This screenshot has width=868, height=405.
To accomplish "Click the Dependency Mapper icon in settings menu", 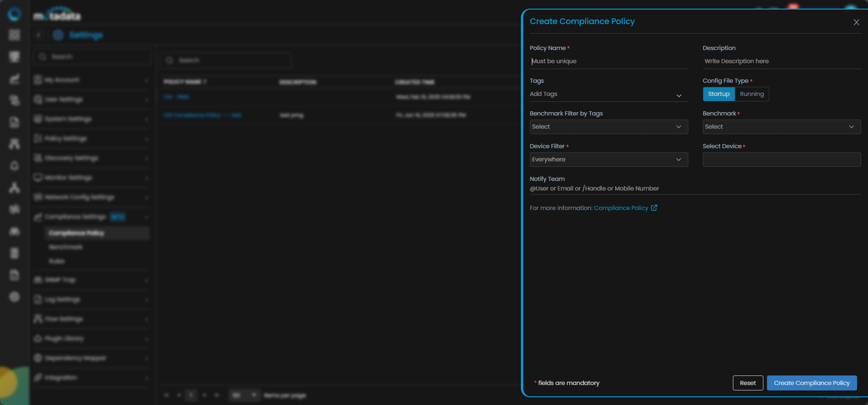I will coord(38,358).
